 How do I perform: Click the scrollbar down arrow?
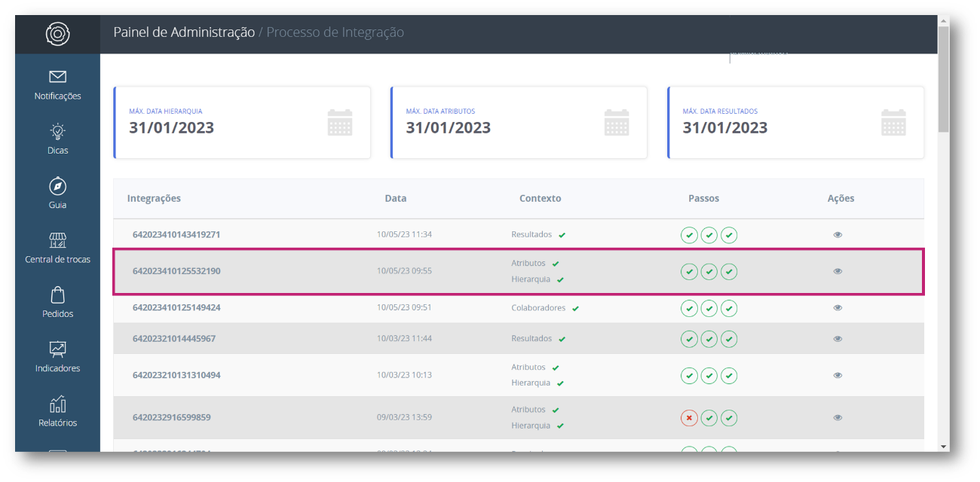[943, 447]
